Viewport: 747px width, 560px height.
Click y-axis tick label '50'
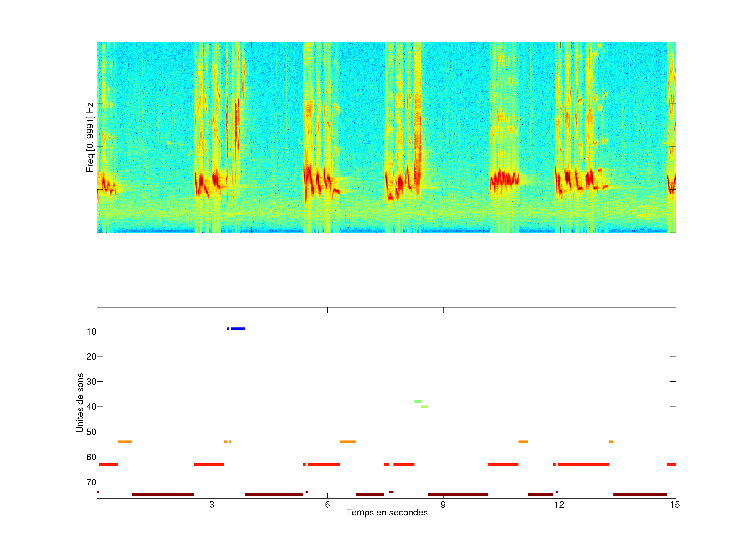(x=91, y=432)
